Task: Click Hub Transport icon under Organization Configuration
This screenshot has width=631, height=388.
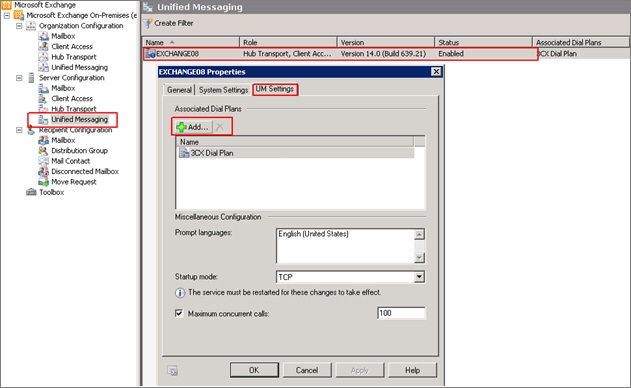Action: [x=43, y=57]
